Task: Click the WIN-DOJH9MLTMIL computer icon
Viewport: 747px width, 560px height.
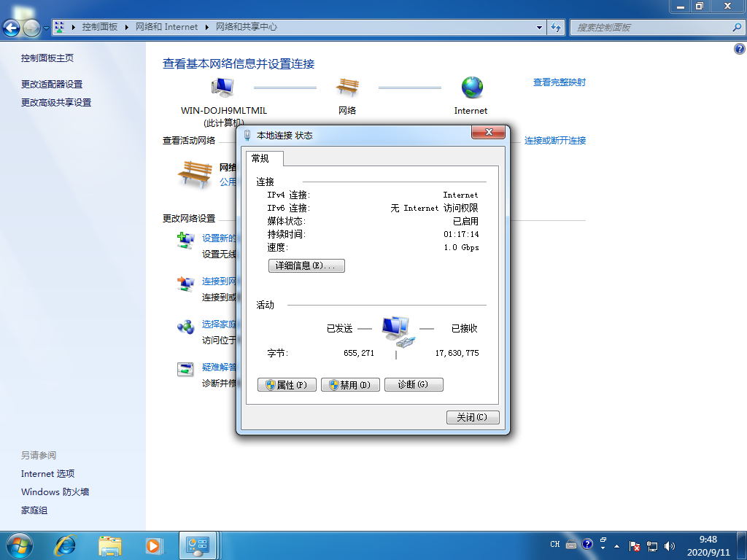Action: tap(222, 87)
